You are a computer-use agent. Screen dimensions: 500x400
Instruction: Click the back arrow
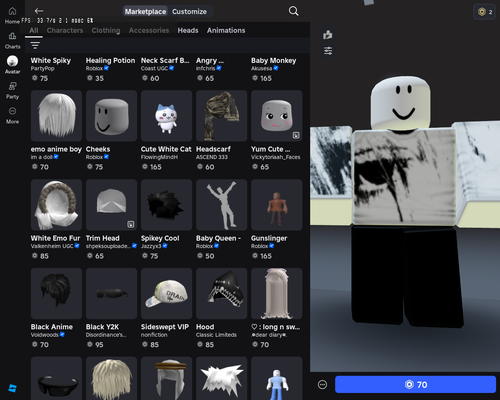(x=39, y=11)
